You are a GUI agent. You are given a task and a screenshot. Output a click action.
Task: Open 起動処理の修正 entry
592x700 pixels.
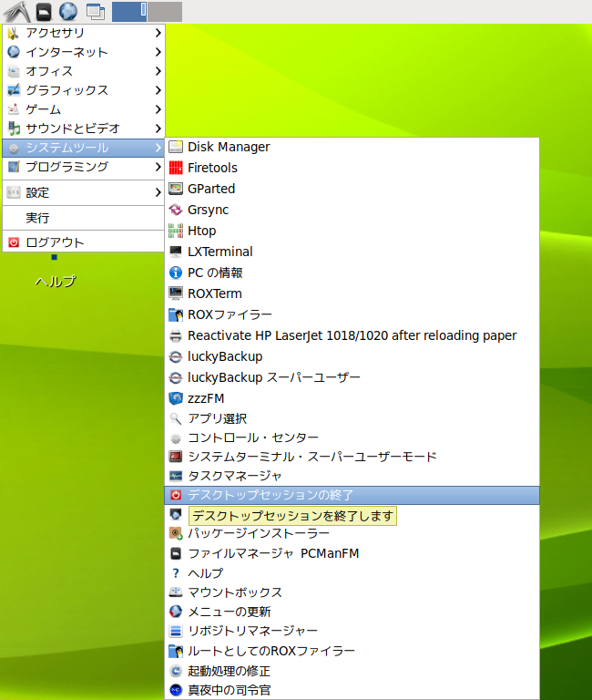coord(352,671)
